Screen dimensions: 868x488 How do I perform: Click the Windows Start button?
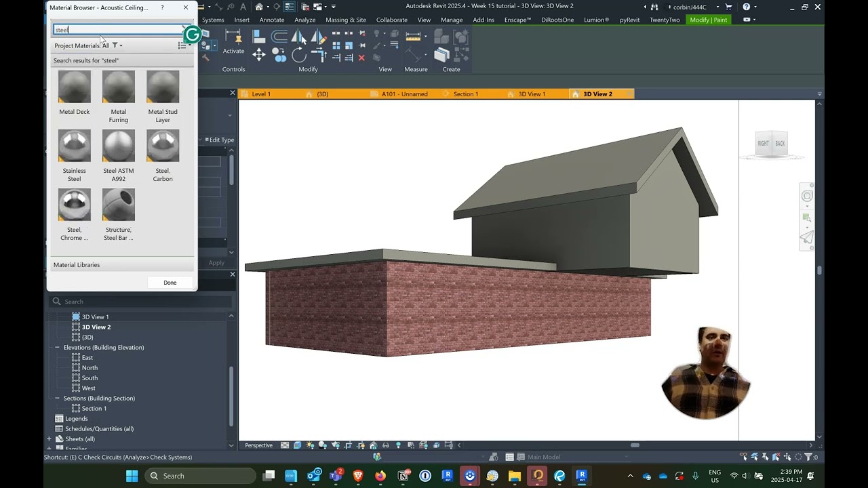[132, 476]
